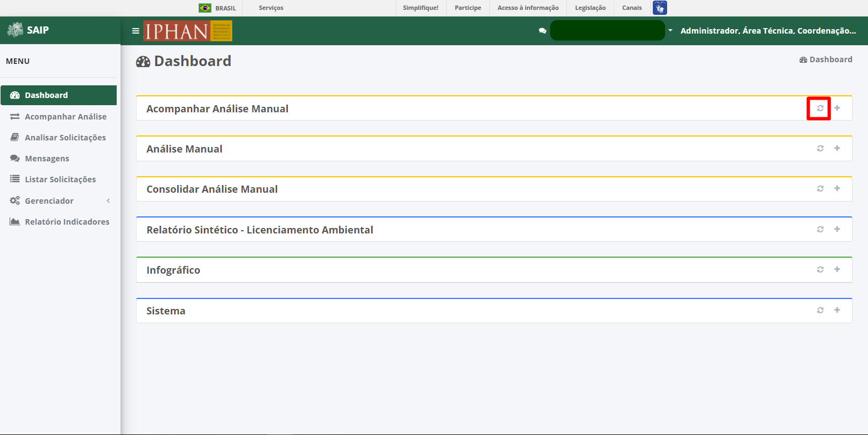Refresh the Relatório Sintético panel
868x435 pixels.
coord(820,229)
